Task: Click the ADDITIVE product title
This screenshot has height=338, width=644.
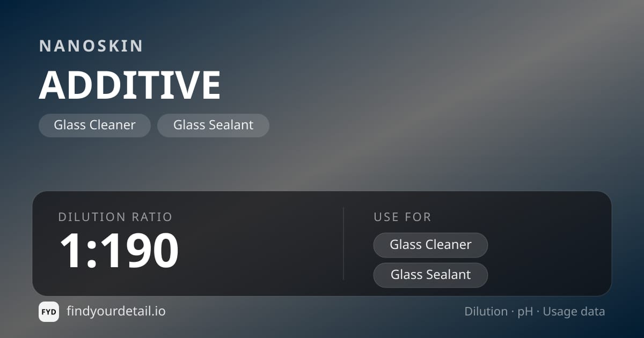Action: 130,85
